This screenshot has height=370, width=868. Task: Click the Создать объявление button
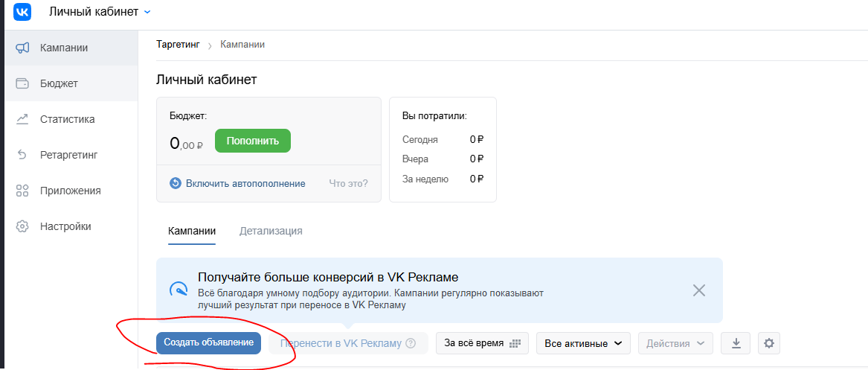(x=209, y=343)
